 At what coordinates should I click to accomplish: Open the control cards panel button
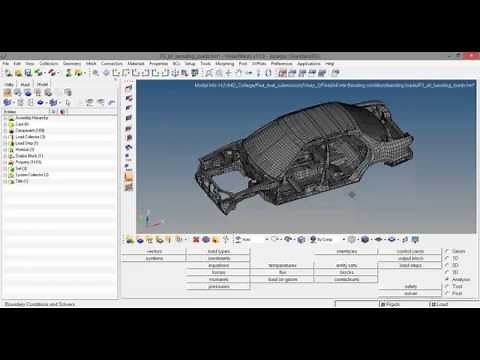(x=410, y=251)
